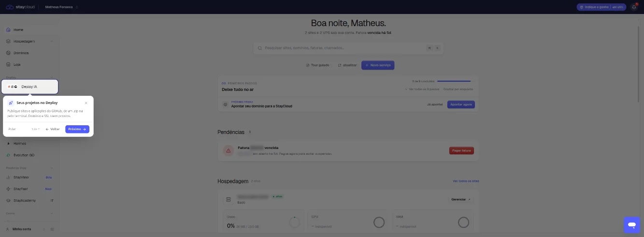Click the StayFast lightning icon

point(8,189)
